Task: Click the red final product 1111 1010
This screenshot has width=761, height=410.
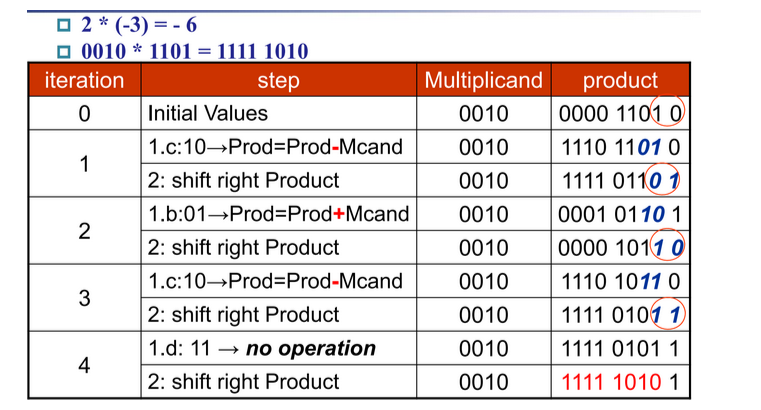Action: pyautogui.click(x=611, y=382)
